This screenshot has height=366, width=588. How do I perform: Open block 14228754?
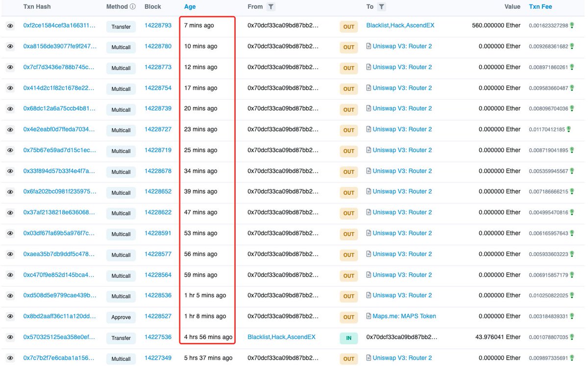click(158, 88)
